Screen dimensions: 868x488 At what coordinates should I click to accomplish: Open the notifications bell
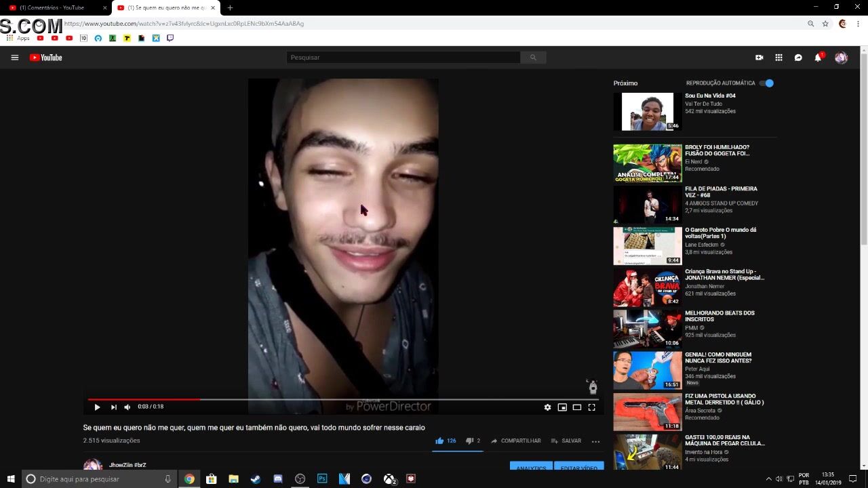click(818, 58)
